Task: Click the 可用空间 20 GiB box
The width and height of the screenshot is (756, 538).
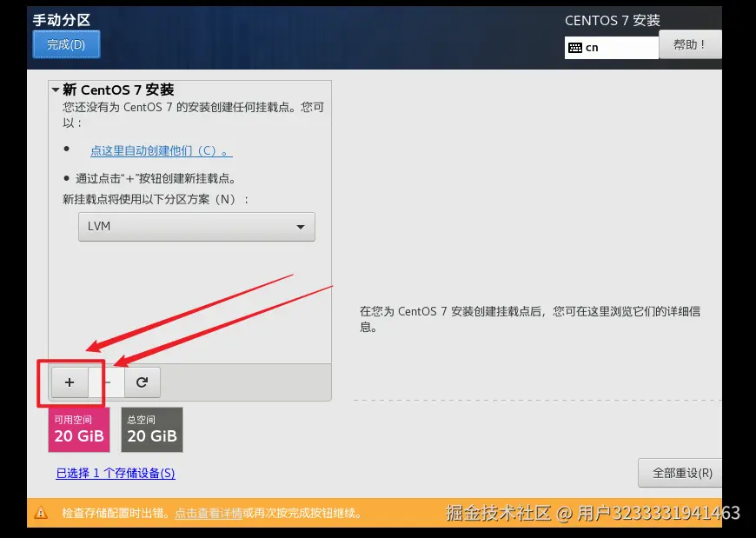Action: (x=79, y=429)
